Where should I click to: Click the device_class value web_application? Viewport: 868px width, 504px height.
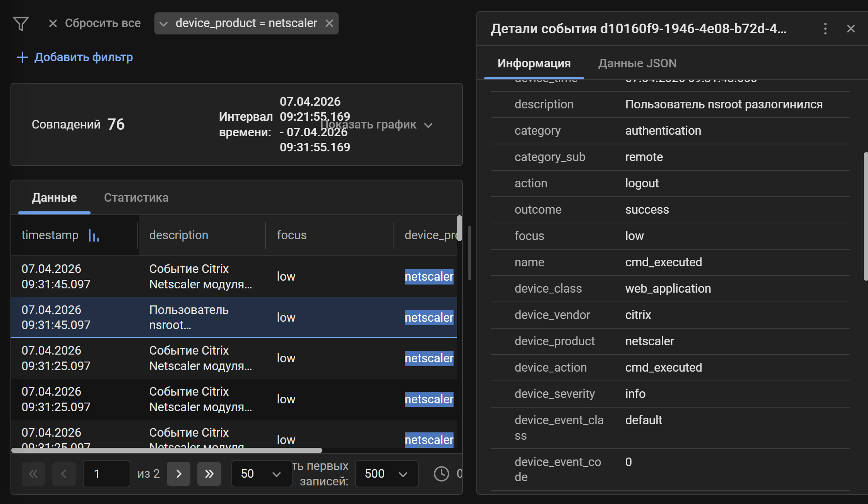[x=668, y=289]
